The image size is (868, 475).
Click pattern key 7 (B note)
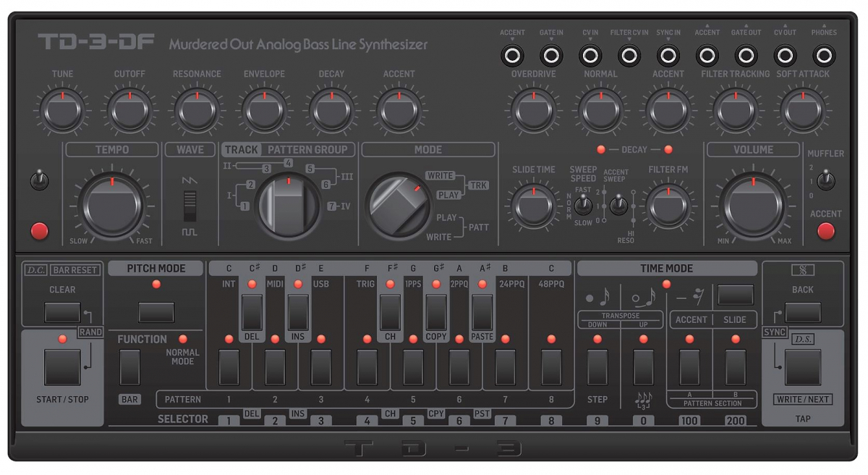tap(505, 367)
